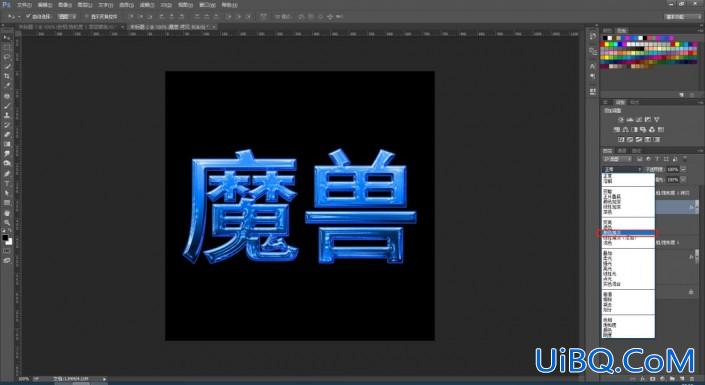The height and width of the screenshot is (385, 705).
Task: Pick the blue swatch in second swatch row
Action: (x=620, y=44)
